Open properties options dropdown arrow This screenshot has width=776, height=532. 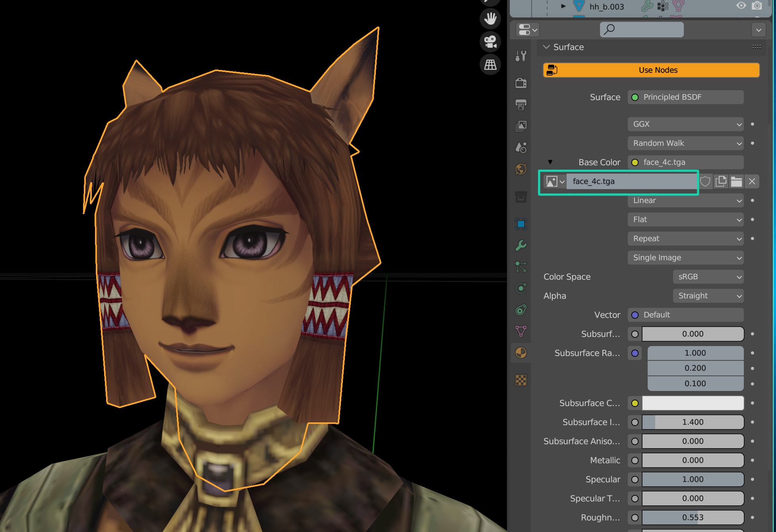pyautogui.click(x=759, y=30)
